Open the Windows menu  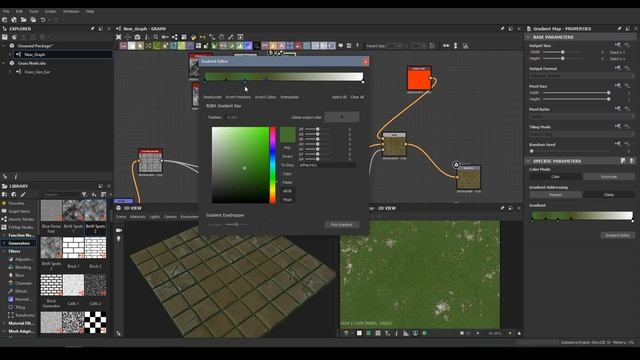[x=71, y=11]
